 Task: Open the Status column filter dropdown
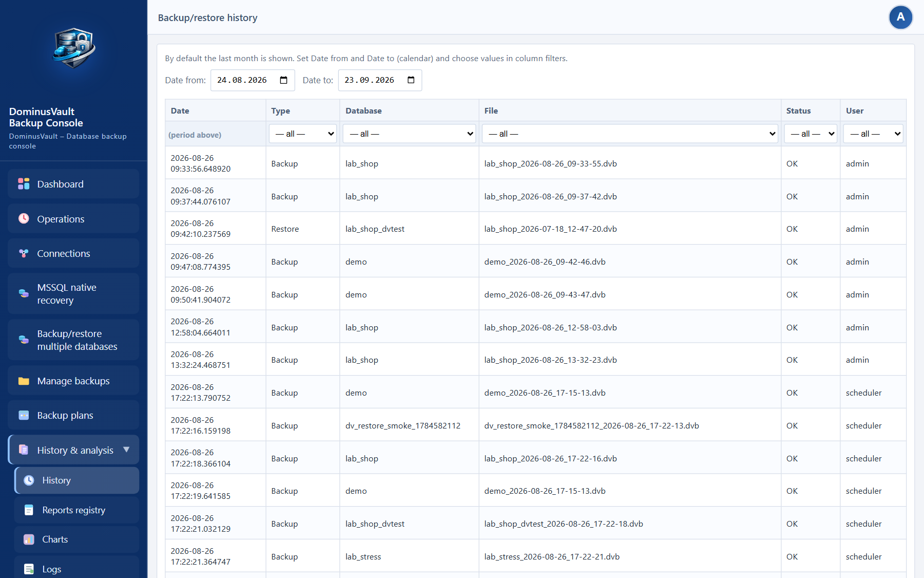811,134
